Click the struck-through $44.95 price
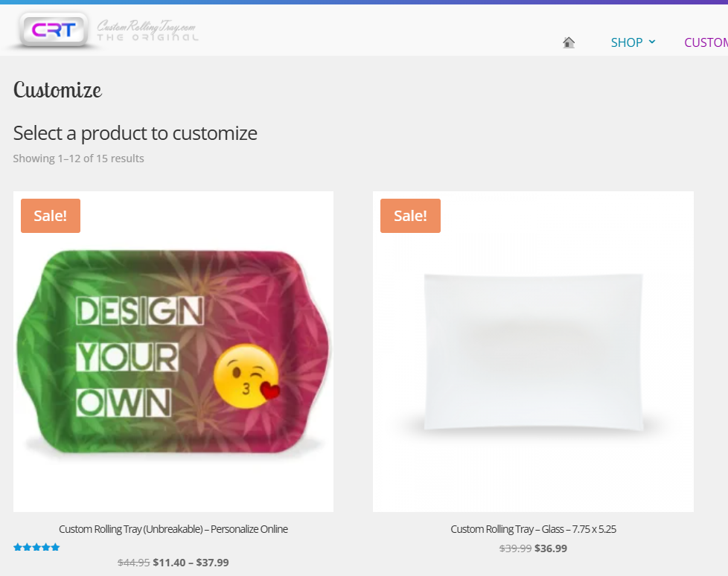This screenshot has width=728, height=576. (134, 563)
